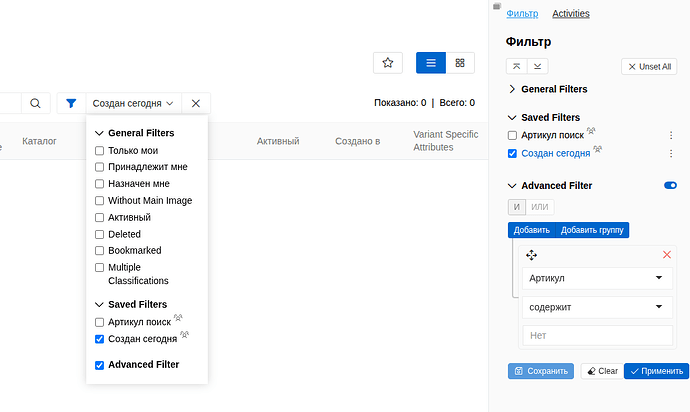Click the Активный column header
Image resolution: width=690 pixels, height=412 pixels.
[278, 141]
